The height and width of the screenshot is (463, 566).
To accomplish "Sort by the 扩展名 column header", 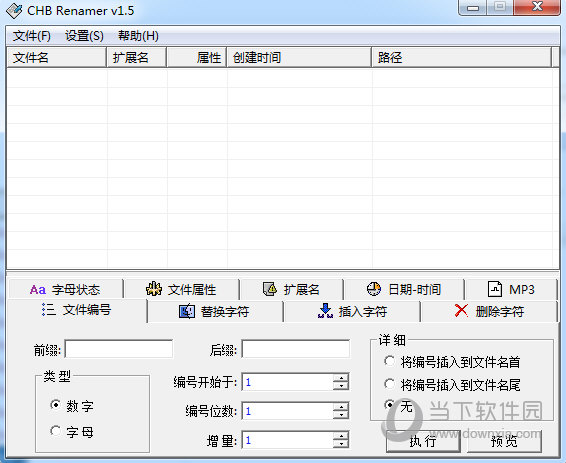I will [x=137, y=57].
